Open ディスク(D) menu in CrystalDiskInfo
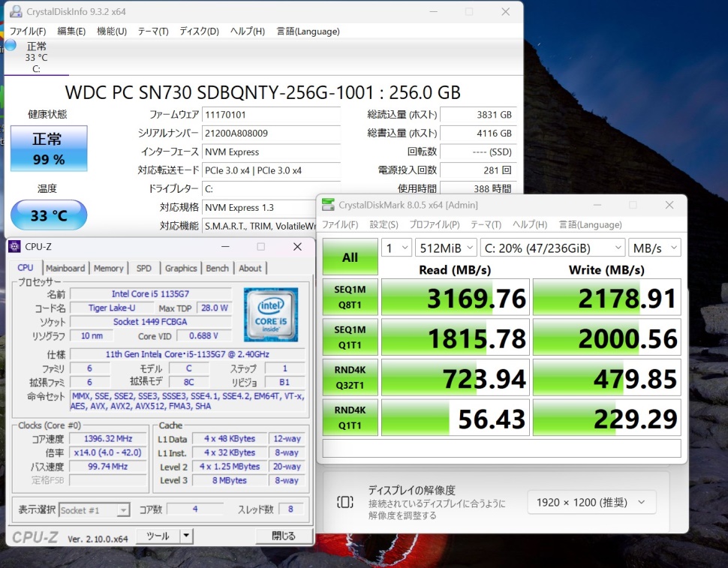 (x=199, y=31)
